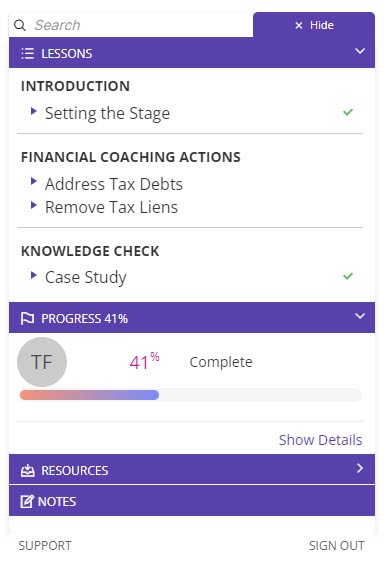Viewport: 387px width, 586px height.
Task: Click the 41% progress bar
Action: click(191, 395)
